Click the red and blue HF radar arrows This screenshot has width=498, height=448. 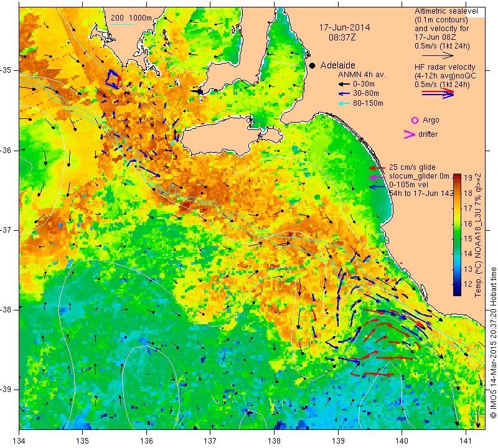[438, 93]
